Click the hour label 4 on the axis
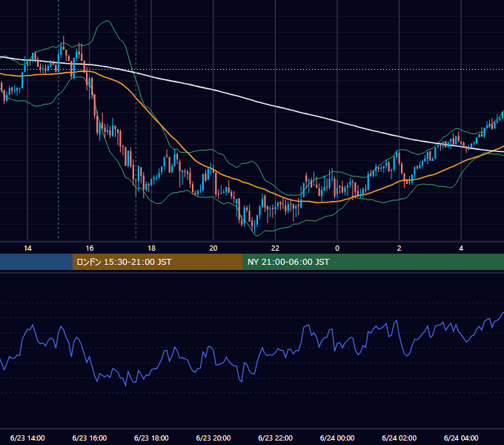Screen dimensions: 504x445 461,248
